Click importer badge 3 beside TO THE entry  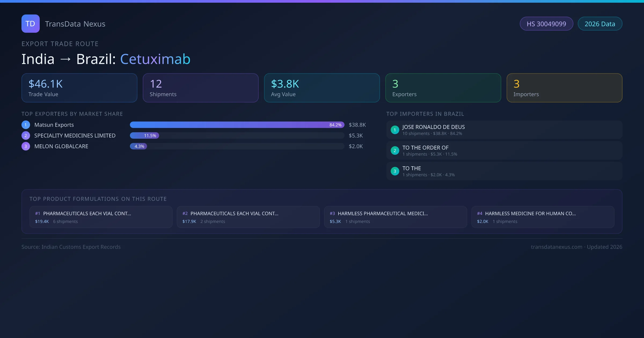click(x=395, y=171)
